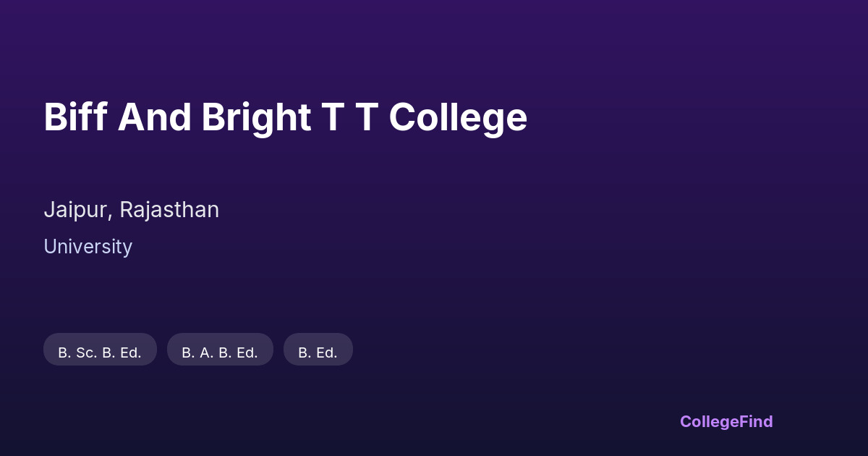Click the CollegeFind brand logo
The width and height of the screenshot is (868, 456).
pos(726,421)
